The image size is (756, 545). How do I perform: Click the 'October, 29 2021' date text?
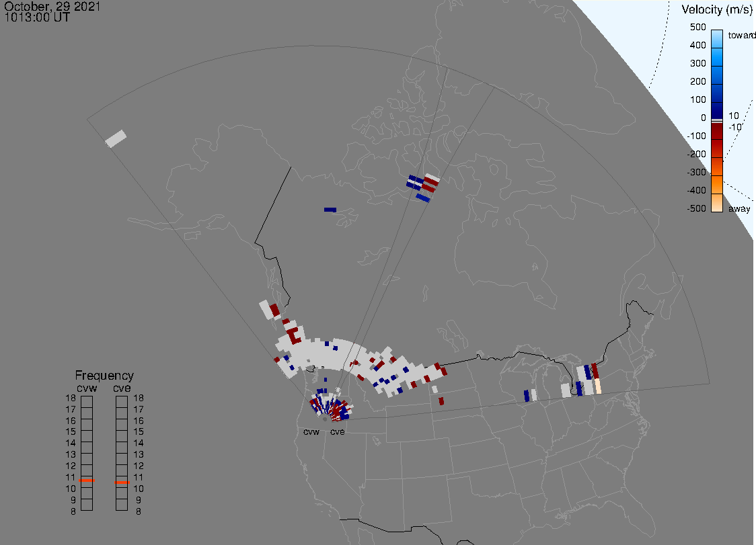pos(52,6)
